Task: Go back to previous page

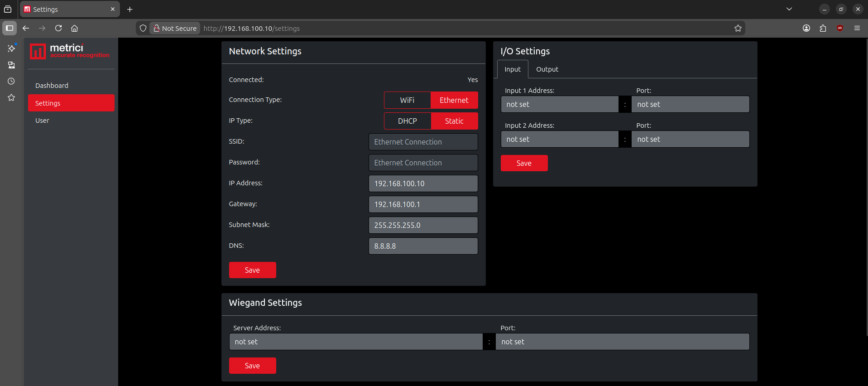Action: (x=26, y=28)
